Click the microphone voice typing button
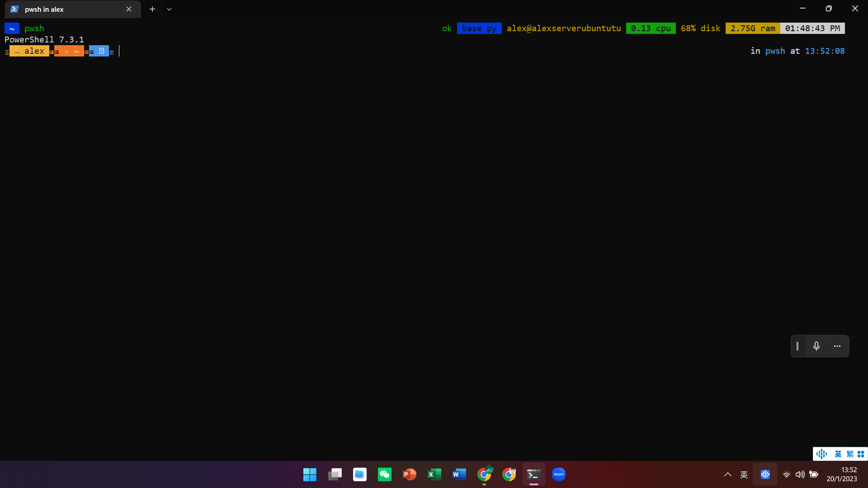Image resolution: width=868 pixels, height=488 pixels. [x=816, y=346]
